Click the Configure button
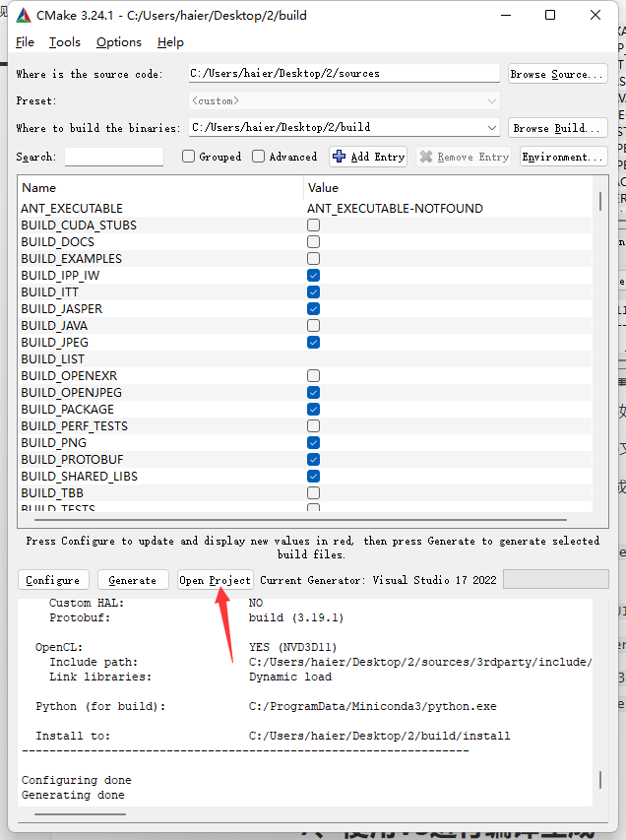The width and height of the screenshot is (626, 840). pyautogui.click(x=53, y=580)
